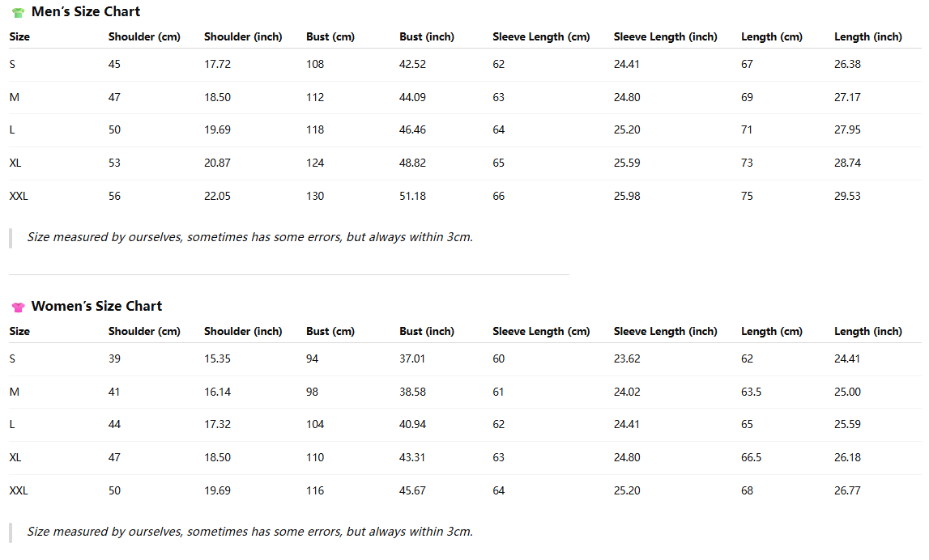The height and width of the screenshot is (560, 929).
Task: Click the size error note under the women's chart
Action: point(249,532)
